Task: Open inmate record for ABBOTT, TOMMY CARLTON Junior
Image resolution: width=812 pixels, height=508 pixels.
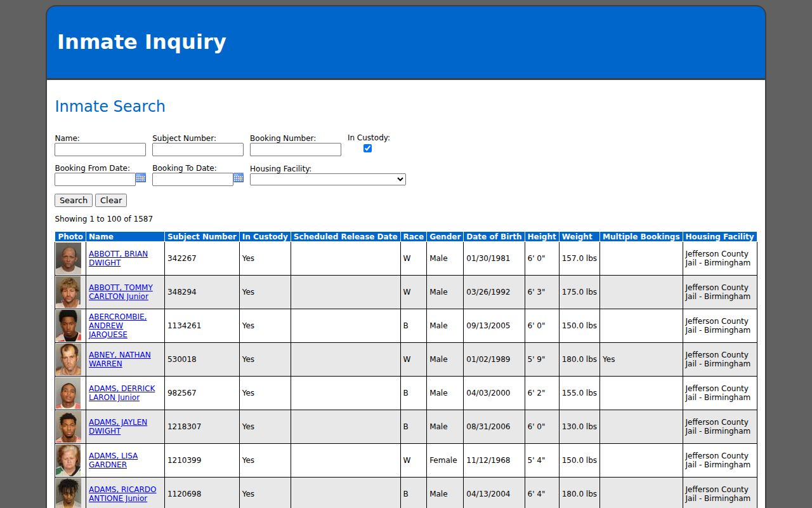Action: coord(121,292)
